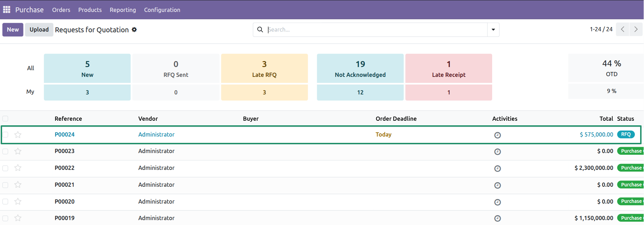Screen dimensions: 644x225
Task: Click the $ 1,150,000.00 total
Action: click(x=594, y=218)
